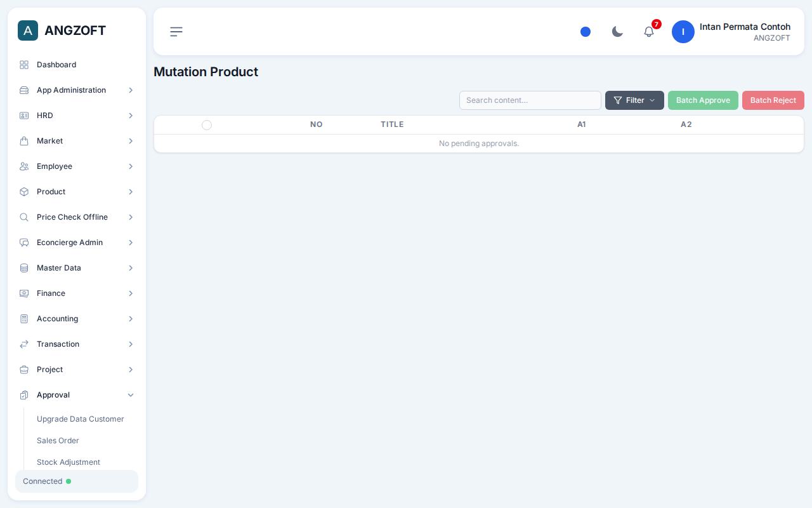
Task: Collapse the Approval chevron
Action: [131, 395]
